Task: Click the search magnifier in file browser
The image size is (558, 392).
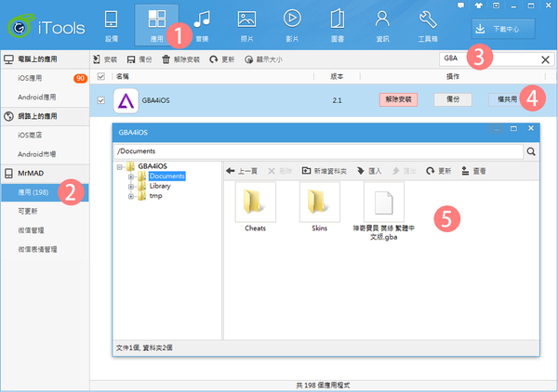Action: 531,150
